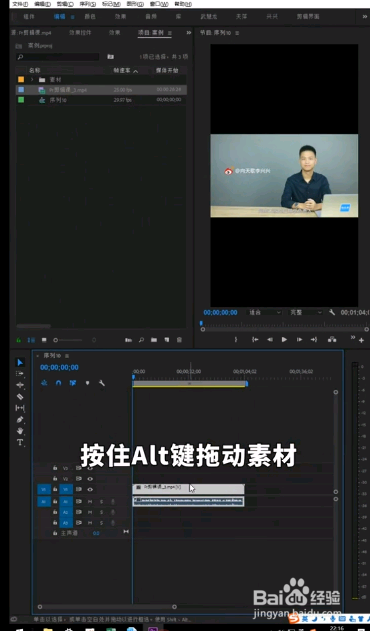Toggle Linked Selection in timeline

click(x=73, y=383)
